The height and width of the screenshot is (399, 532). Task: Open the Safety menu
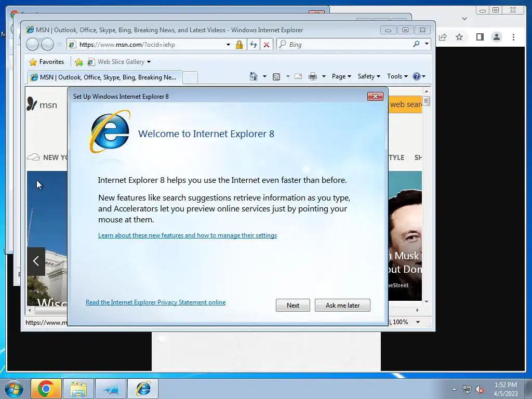click(x=369, y=76)
